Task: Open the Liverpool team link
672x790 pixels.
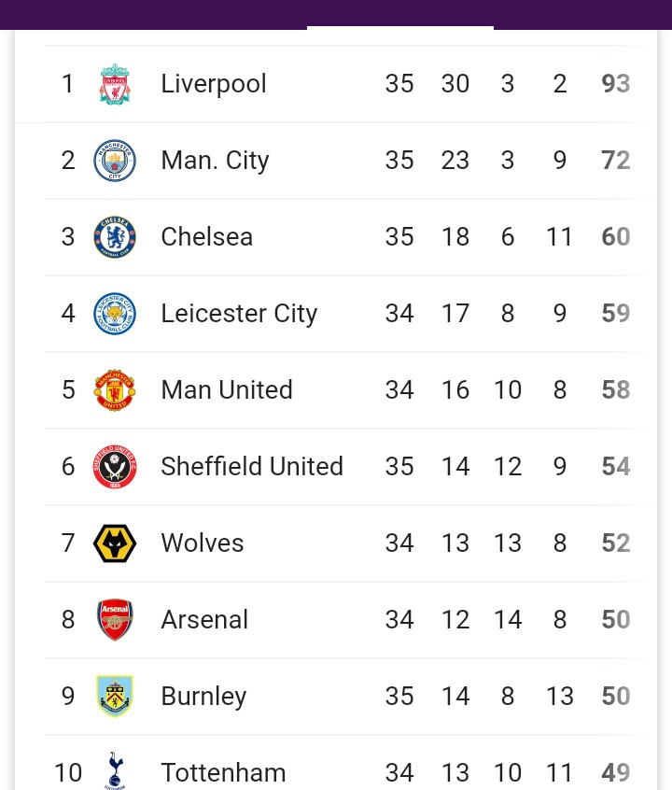Action: tap(214, 84)
